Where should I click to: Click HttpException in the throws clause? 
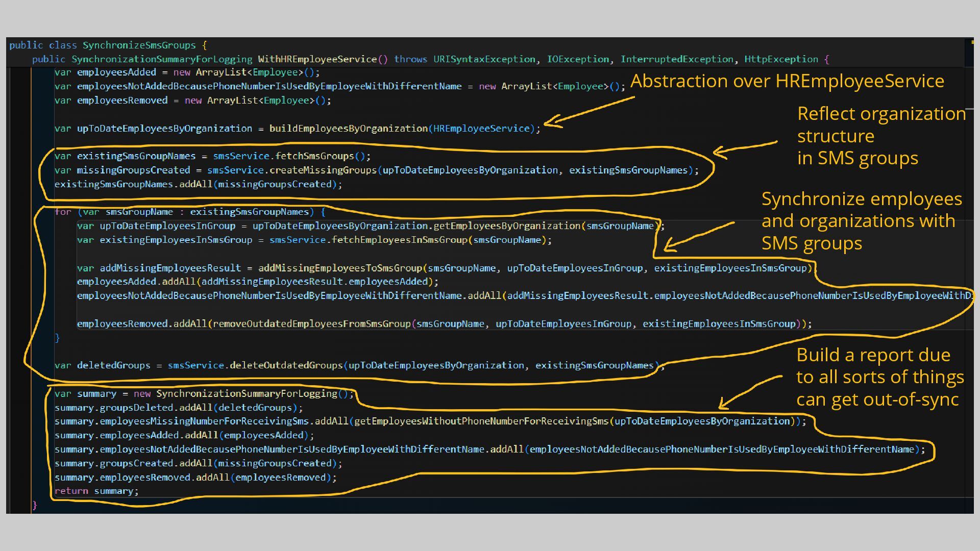[781, 59]
